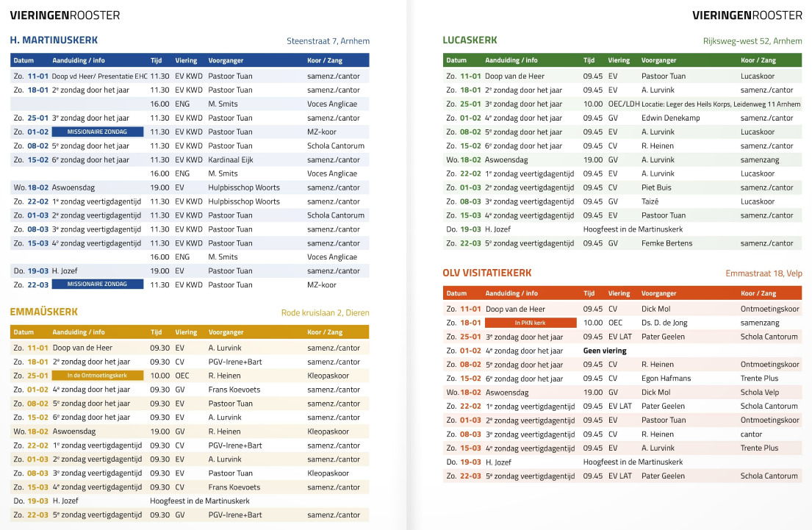Screen dimensions: 812x530
Task: Click the Egon Hafmans voorganger entry
Action: 666,379
